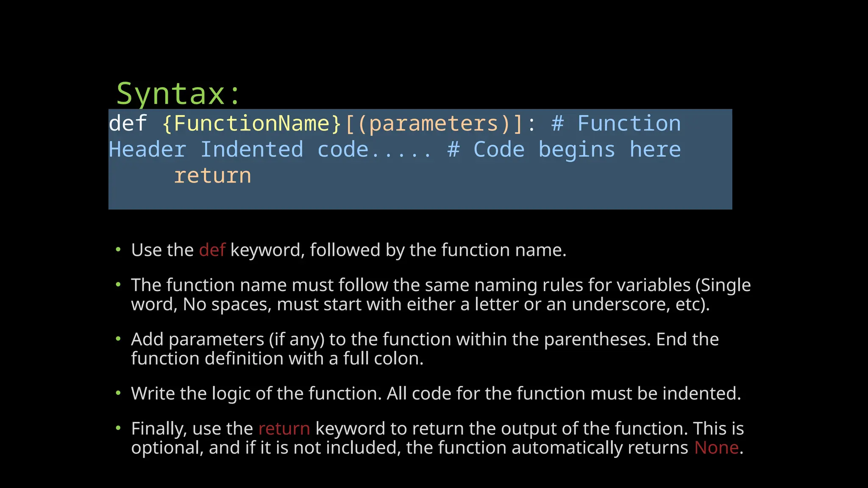Select the white def keyword in code
The height and width of the screenshot is (488, 868).
pyautogui.click(x=128, y=124)
